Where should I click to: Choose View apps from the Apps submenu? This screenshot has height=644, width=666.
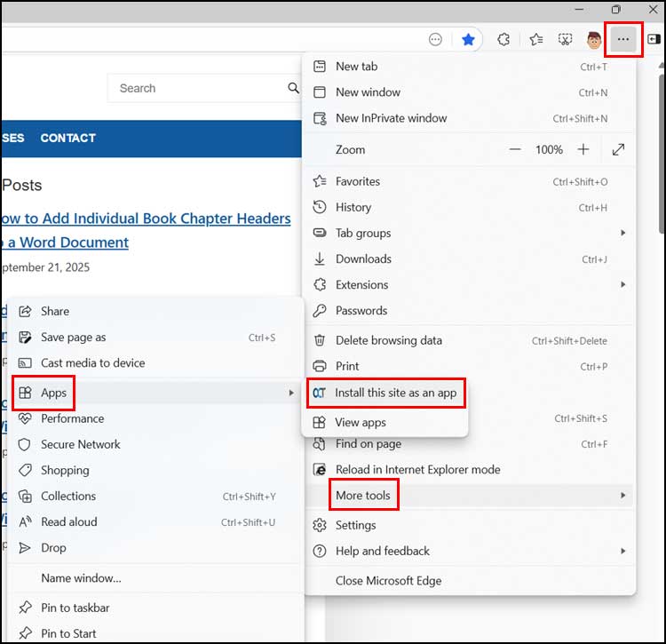tap(385, 423)
